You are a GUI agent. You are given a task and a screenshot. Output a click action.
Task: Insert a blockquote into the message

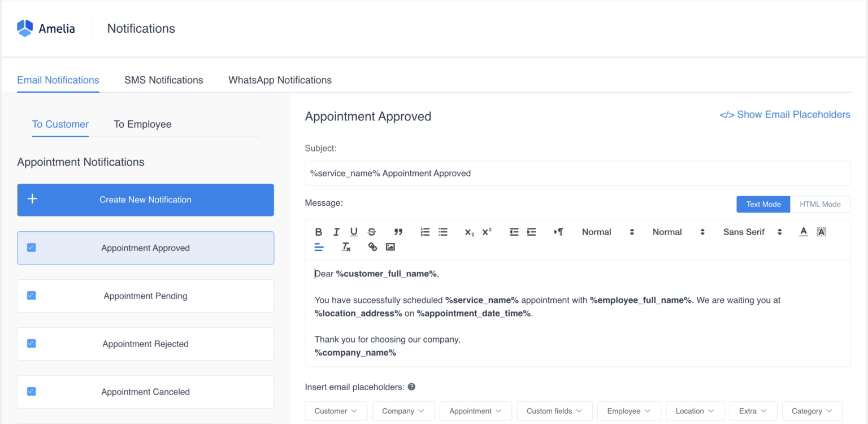point(398,232)
